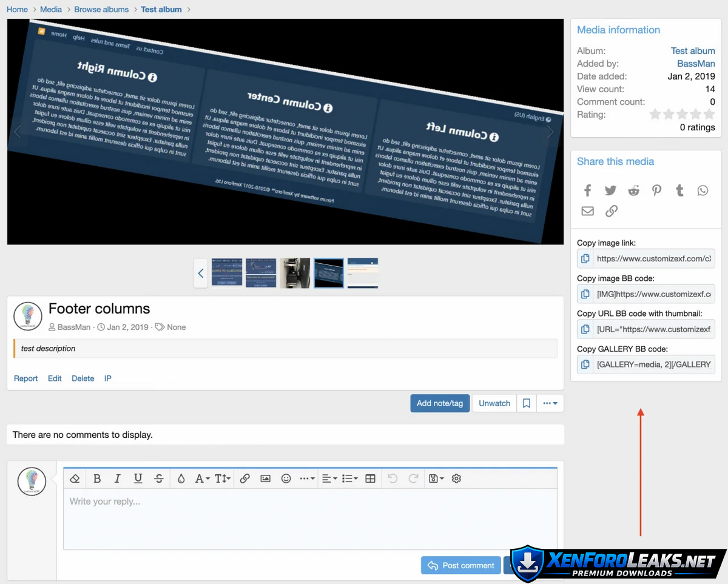Image resolution: width=728 pixels, height=584 pixels.
Task: Go to Browse albums breadcrumb
Action: tap(101, 9)
